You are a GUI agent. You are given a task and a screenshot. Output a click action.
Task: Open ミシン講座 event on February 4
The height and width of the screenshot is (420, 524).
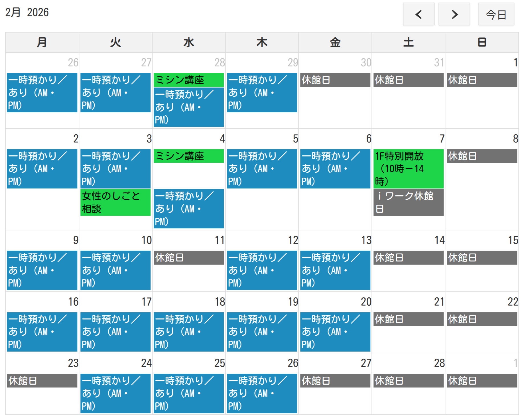pos(188,156)
